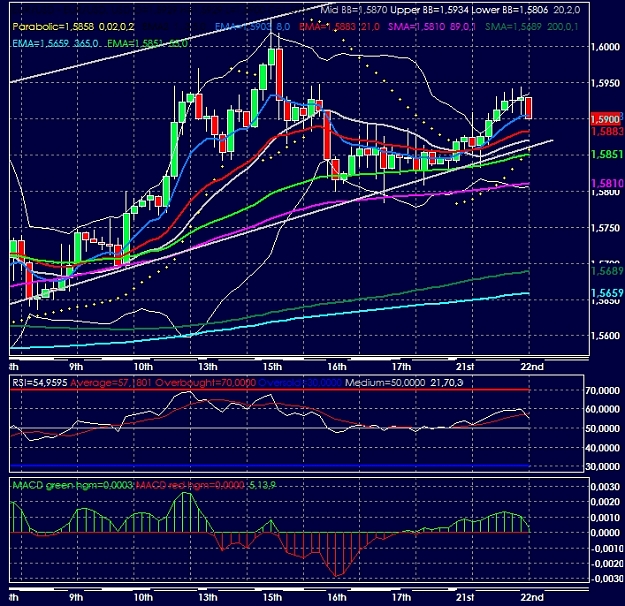This screenshot has width=625, height=606.
Task: Select the red overbought line in RSI panel
Action: pyautogui.click(x=269, y=390)
